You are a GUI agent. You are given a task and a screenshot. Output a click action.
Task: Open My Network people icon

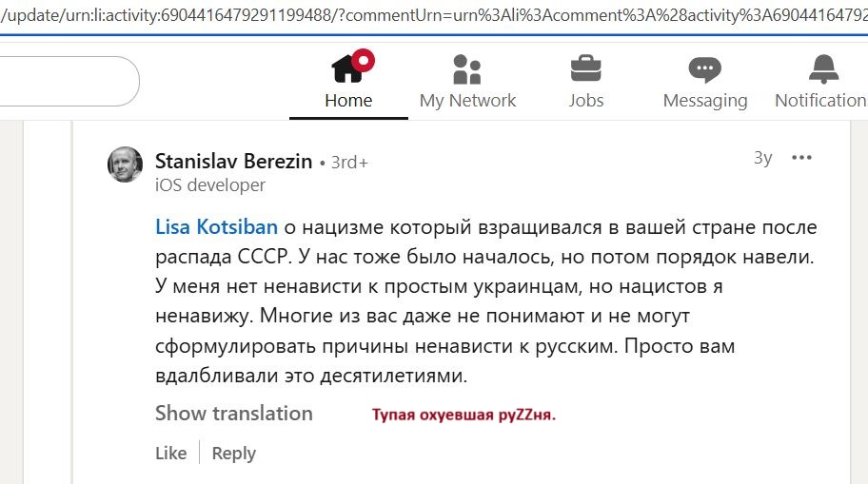click(467, 69)
